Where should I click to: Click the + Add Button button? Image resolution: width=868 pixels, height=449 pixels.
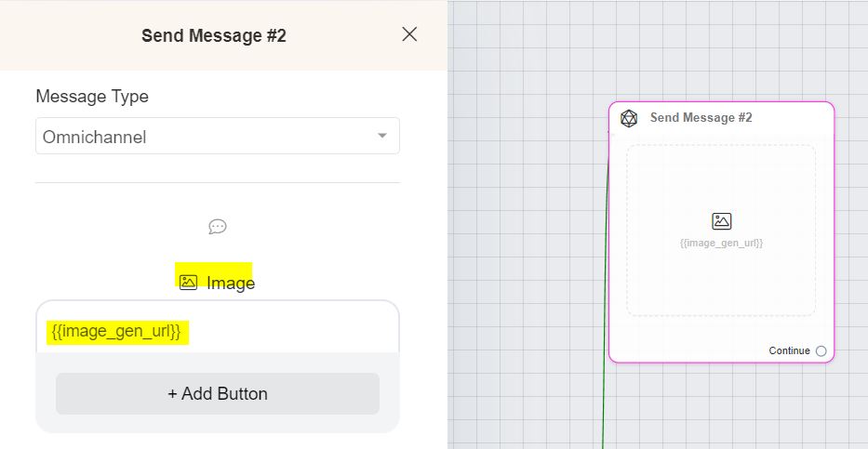[x=218, y=394]
